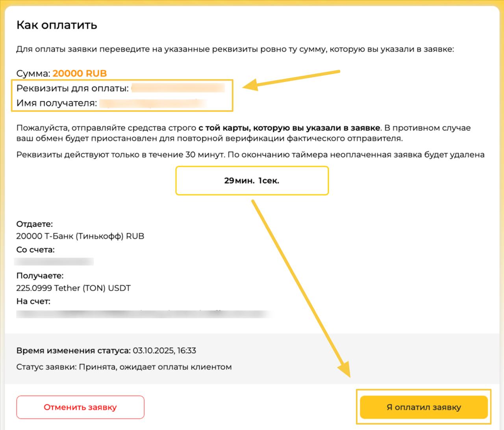Viewport: 504px width, 430px height.
Task: Click the blurred payment requisites value
Action: pos(178,88)
